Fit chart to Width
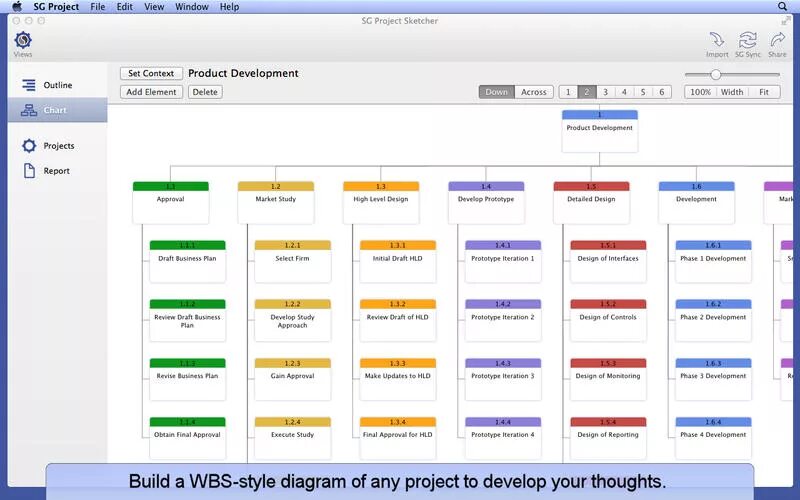 click(732, 92)
